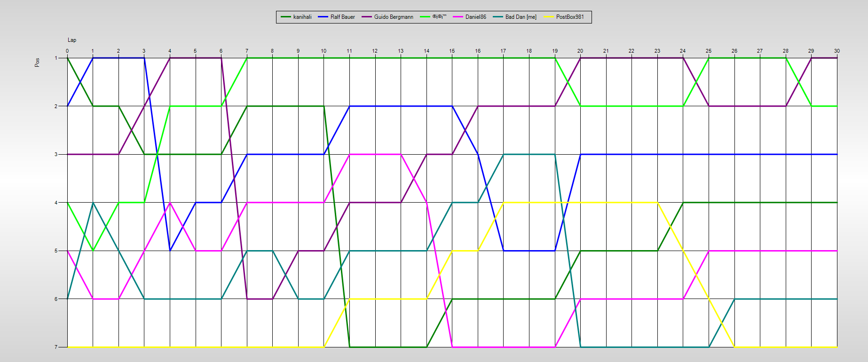Click the Daniel86 legend label
Screen dimensions: 868x362
(475, 17)
